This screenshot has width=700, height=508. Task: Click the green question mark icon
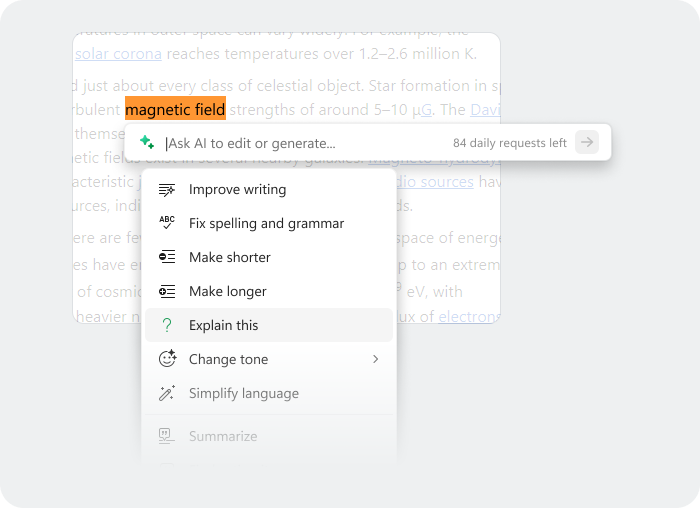point(167,325)
